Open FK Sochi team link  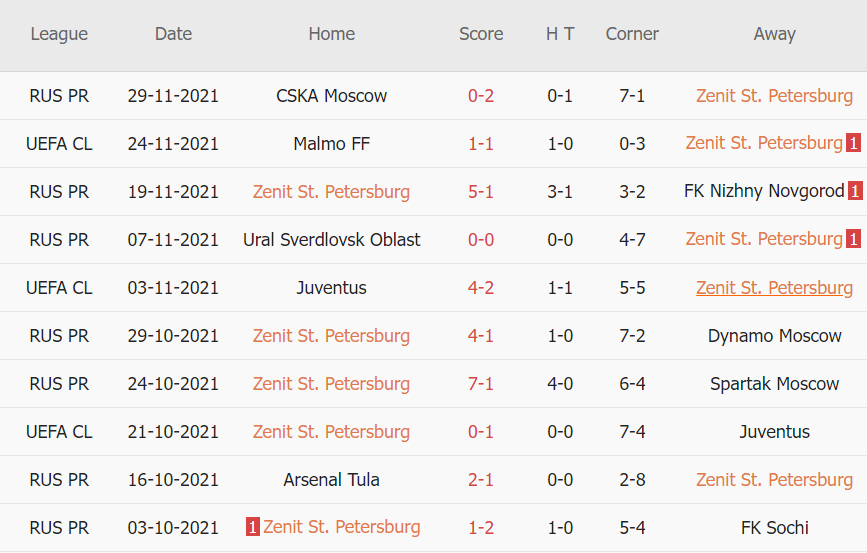tap(774, 528)
